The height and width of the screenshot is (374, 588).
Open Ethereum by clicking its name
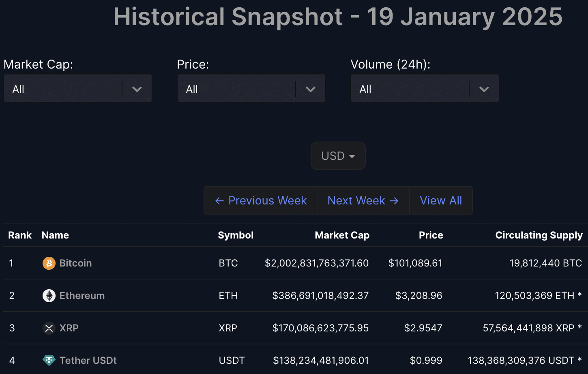coord(82,295)
